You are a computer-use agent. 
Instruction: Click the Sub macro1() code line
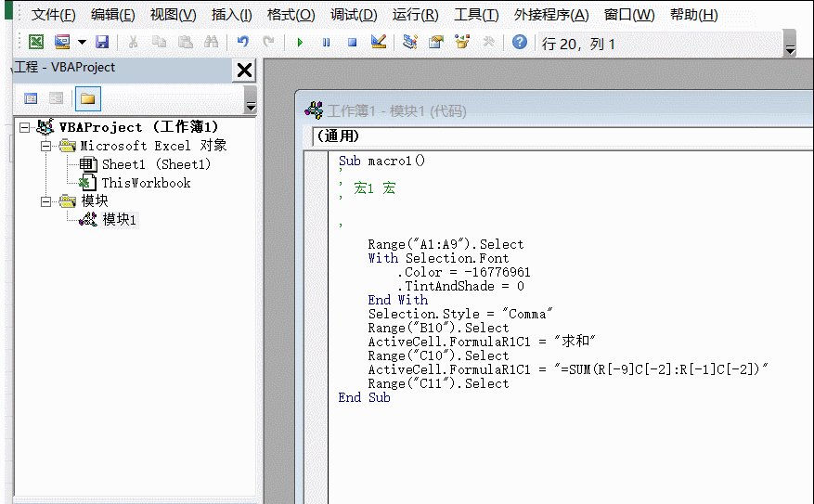click(381, 161)
